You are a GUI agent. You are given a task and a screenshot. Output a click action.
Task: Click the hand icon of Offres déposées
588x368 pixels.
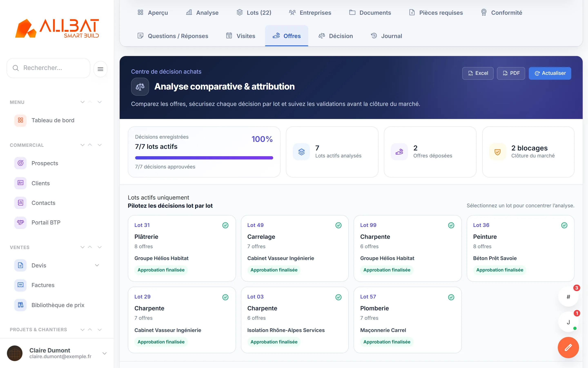click(x=399, y=152)
